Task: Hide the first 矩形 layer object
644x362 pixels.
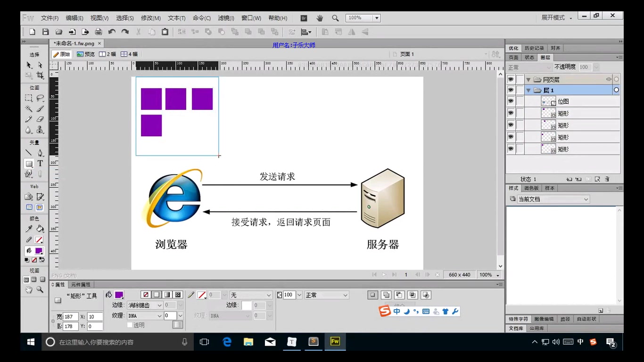Action: (511, 113)
